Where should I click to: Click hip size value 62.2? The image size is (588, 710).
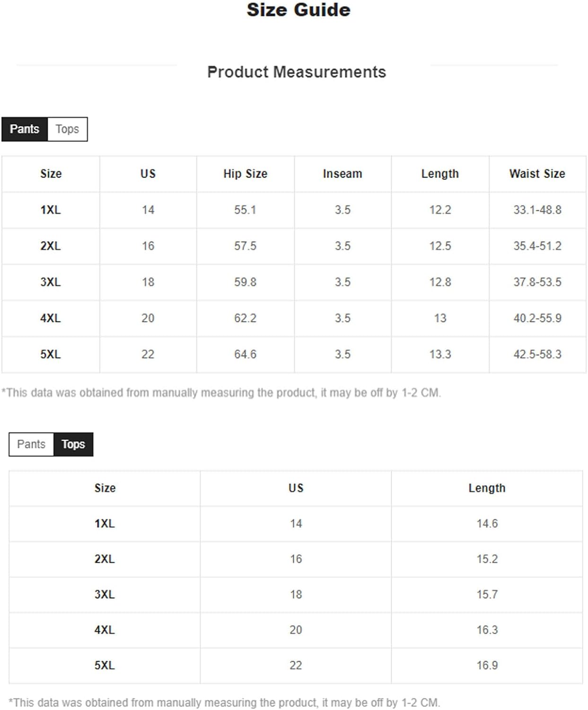click(246, 318)
